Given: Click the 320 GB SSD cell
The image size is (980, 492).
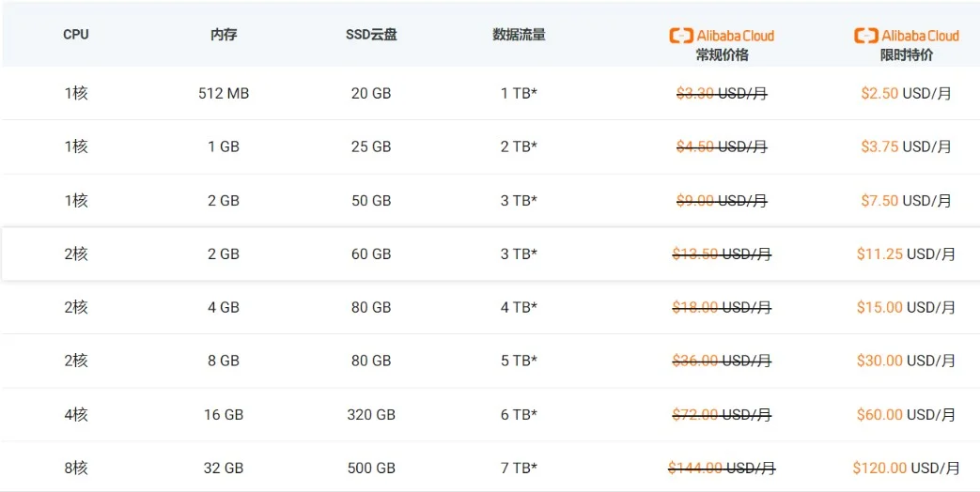Looking at the screenshot, I should point(371,415).
